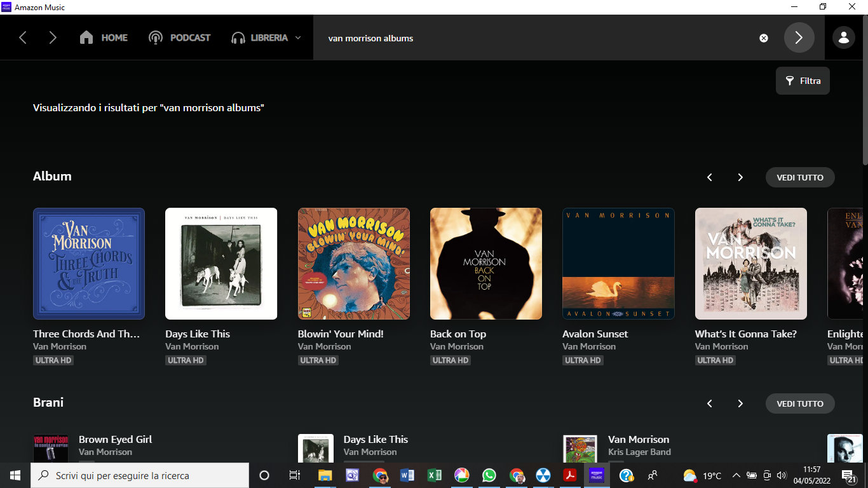The width and height of the screenshot is (868, 488).
Task: Open the HOME page
Action: [x=104, y=37]
